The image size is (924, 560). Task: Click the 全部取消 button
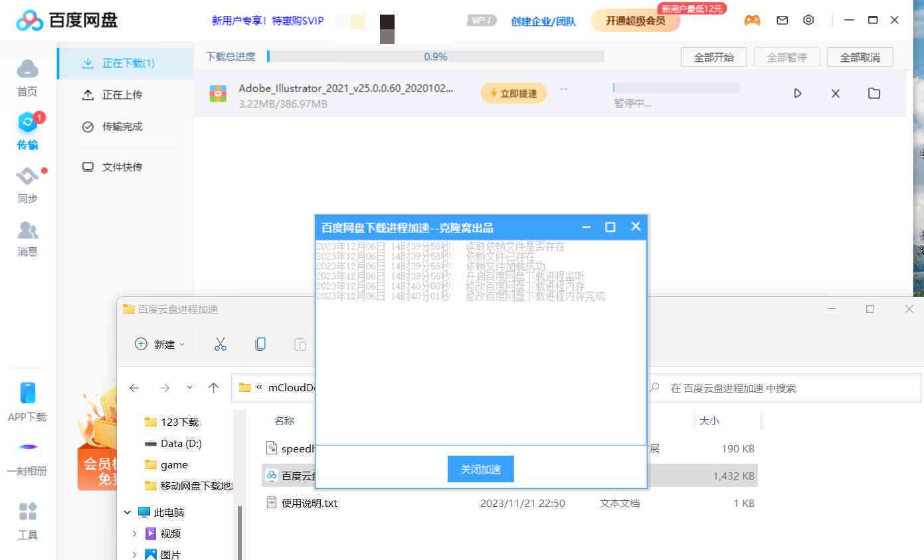click(x=860, y=57)
